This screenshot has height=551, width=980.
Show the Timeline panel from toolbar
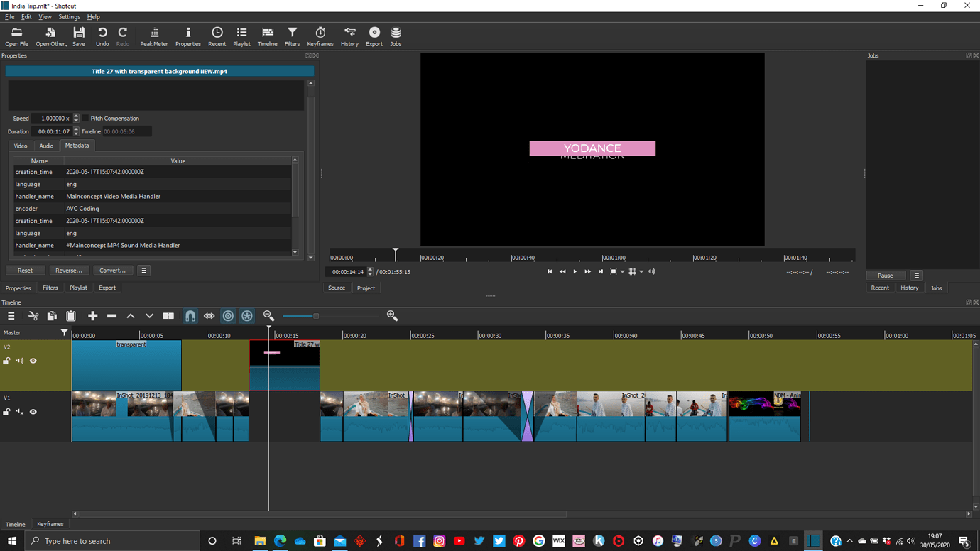click(x=268, y=36)
